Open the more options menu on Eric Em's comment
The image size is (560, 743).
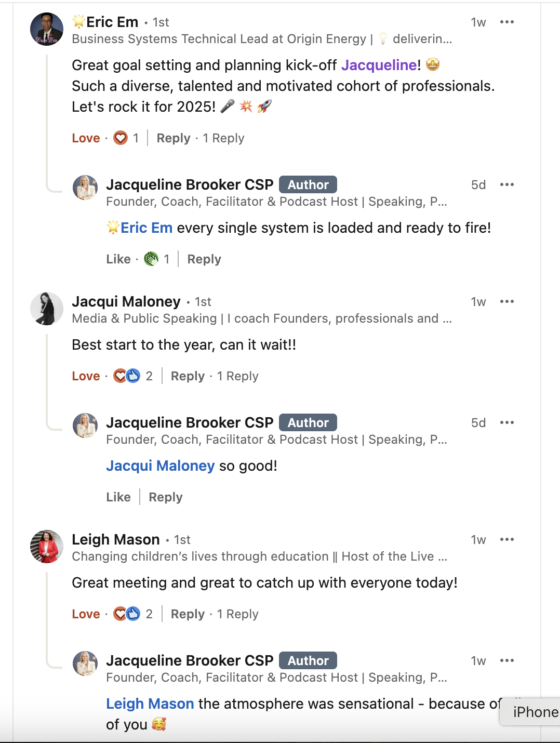[x=506, y=22]
